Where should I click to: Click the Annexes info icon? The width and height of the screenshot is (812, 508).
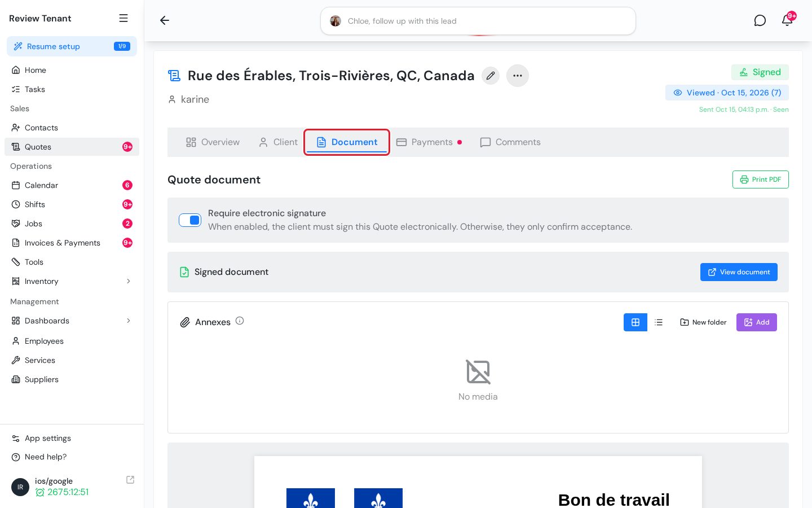coord(240,321)
